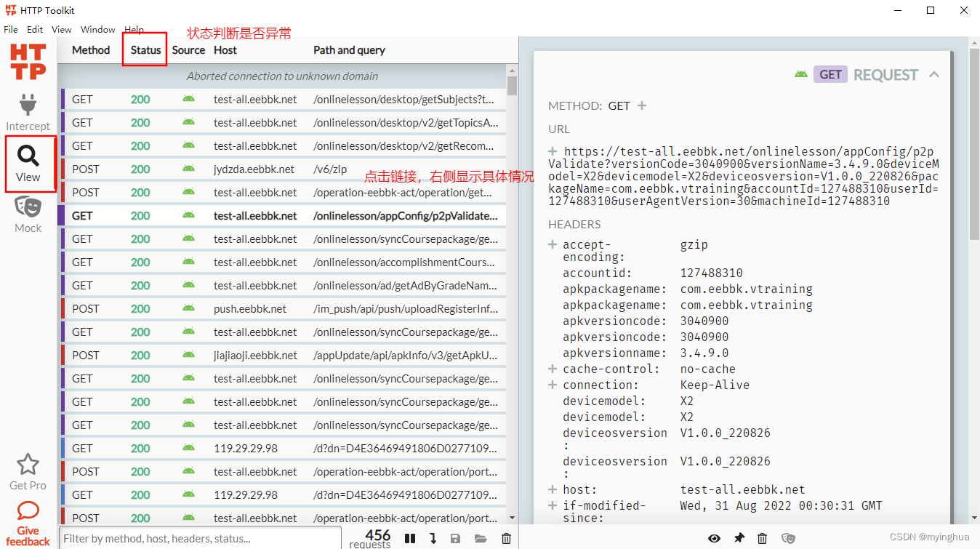Click the Source column header
Viewport: 980px width, 549px height.
188,50
